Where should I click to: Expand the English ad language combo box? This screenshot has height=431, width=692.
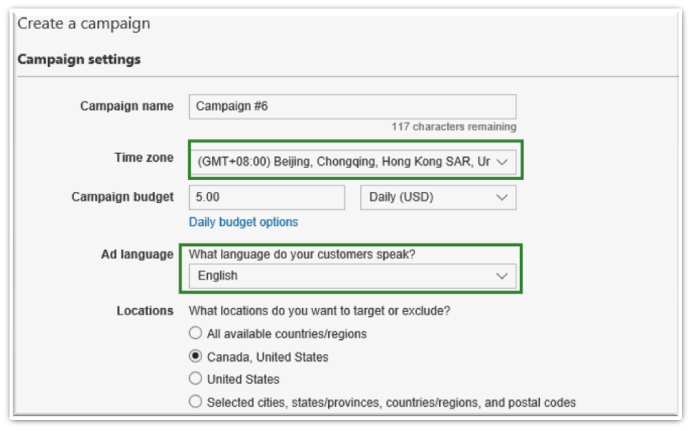[x=345, y=276]
